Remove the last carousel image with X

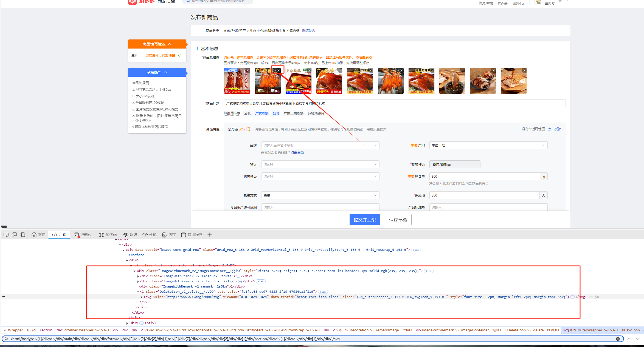tap(524, 70)
